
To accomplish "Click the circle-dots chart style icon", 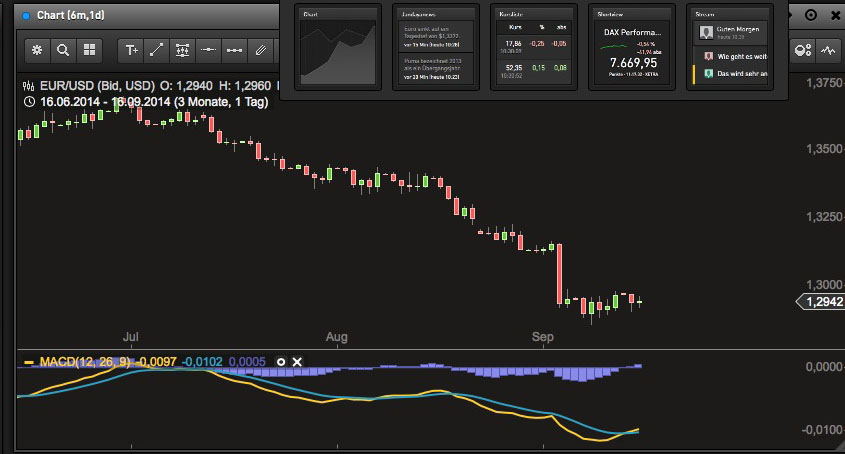I will click(803, 51).
